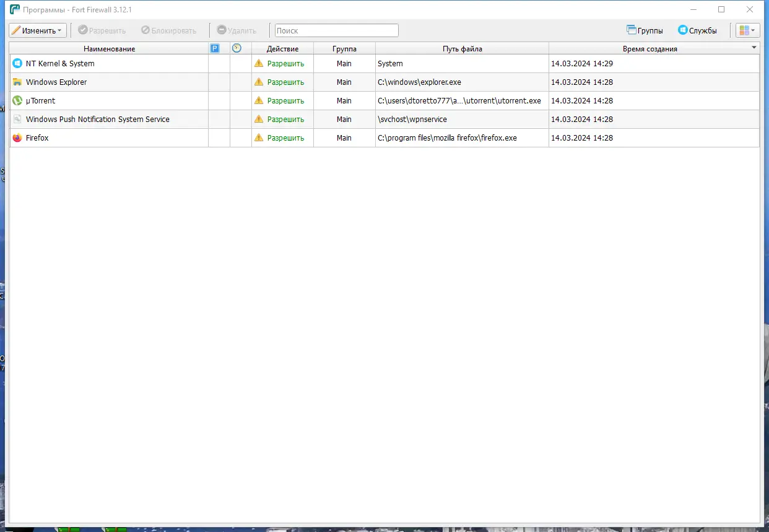769x532 pixels.
Task: Open the colored grid options dropdown
Action: [x=748, y=30]
